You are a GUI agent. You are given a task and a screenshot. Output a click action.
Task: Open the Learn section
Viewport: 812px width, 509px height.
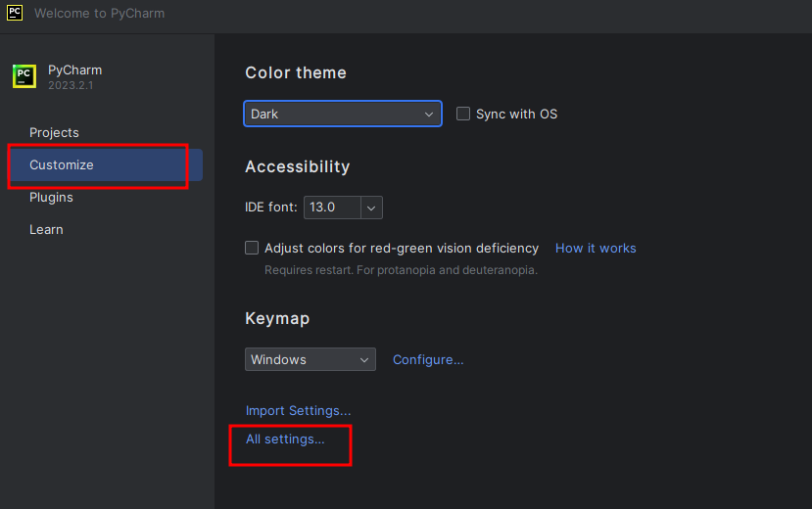click(46, 230)
